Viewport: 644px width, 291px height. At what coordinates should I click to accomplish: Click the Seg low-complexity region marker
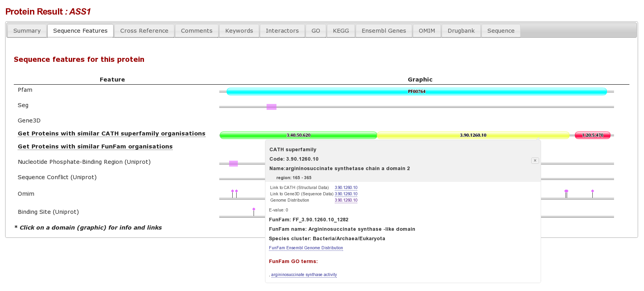(x=271, y=107)
